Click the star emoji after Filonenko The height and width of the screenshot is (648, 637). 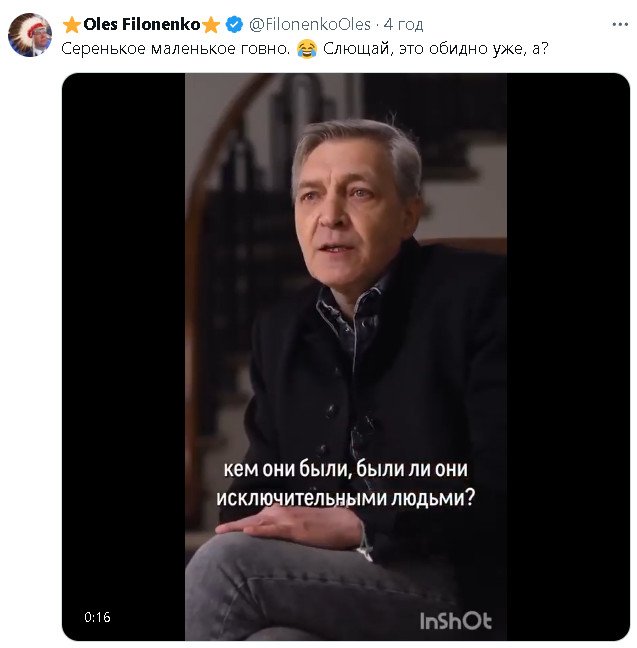[x=211, y=24]
